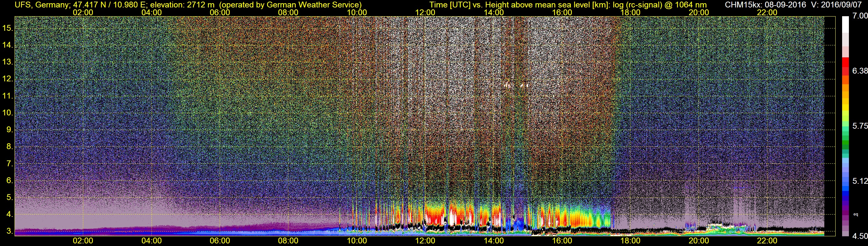
Task: Click the 12:00 label on the top time axis
Action: pyautogui.click(x=425, y=13)
